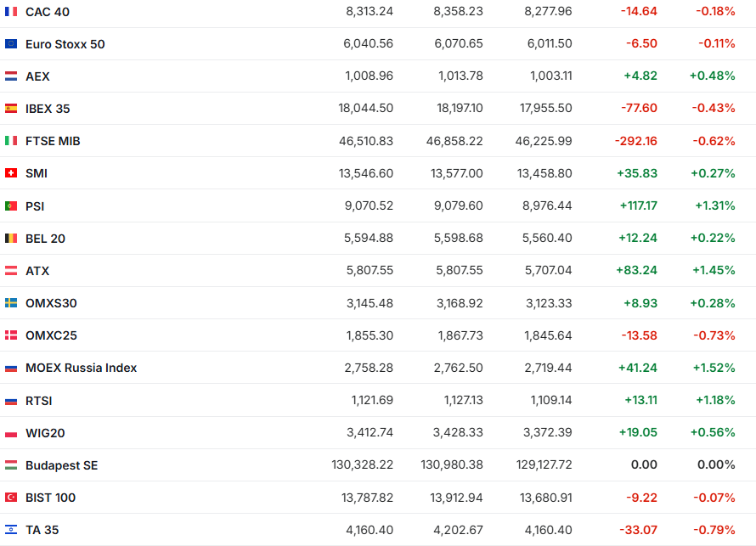The width and height of the screenshot is (756, 546).
Task: Open the CAC 40 index link
Action: click(48, 12)
